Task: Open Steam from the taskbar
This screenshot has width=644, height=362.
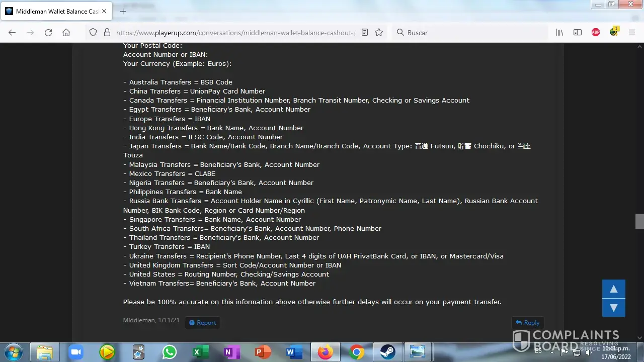Action: point(387,352)
